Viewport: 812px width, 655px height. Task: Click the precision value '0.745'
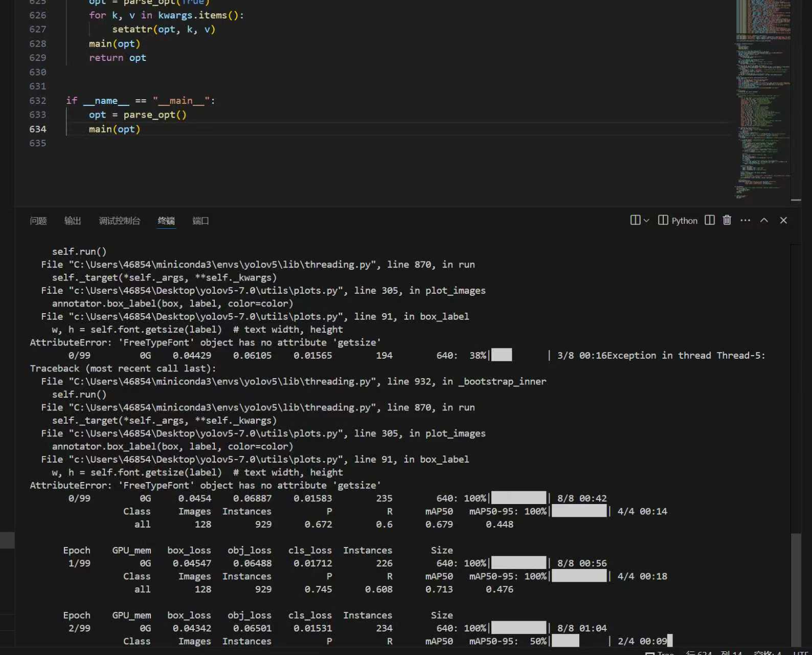[x=318, y=589]
